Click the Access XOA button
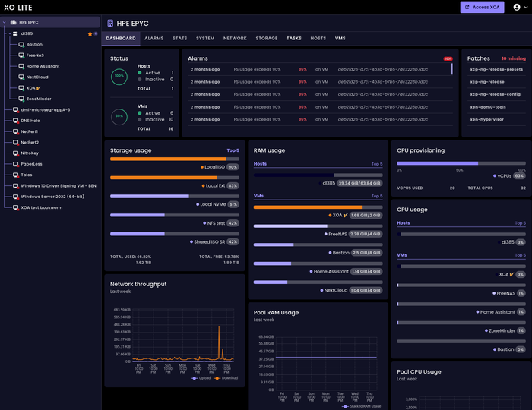The image size is (532, 410). click(x=482, y=7)
